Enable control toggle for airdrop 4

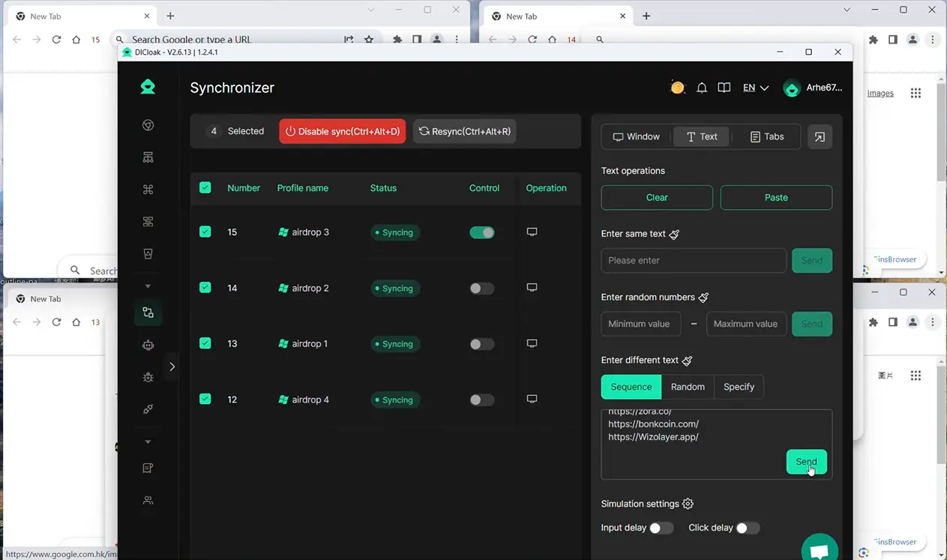482,400
